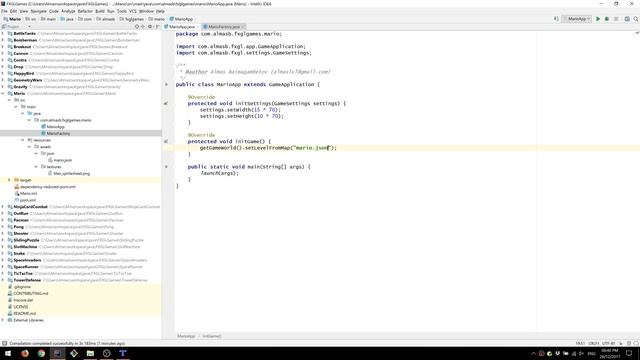Screen dimensions: 640x360
Task: Open Search Everywhere magnifier icon
Action: 636,19
